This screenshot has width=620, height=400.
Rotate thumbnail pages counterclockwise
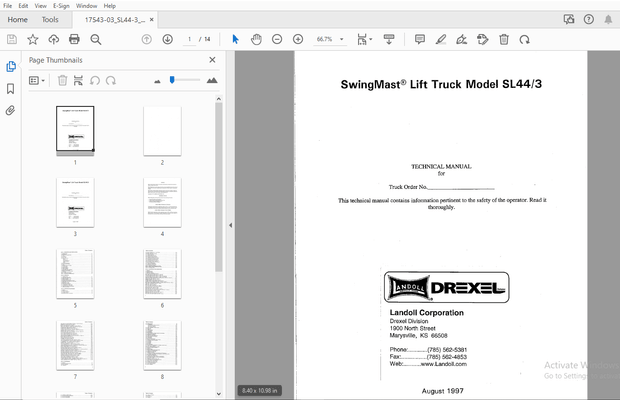click(95, 81)
